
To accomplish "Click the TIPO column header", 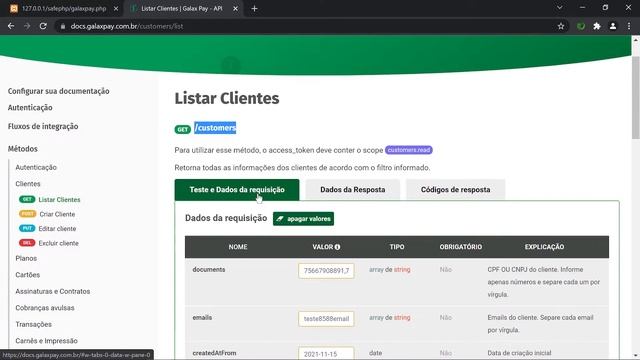I will point(397,247).
